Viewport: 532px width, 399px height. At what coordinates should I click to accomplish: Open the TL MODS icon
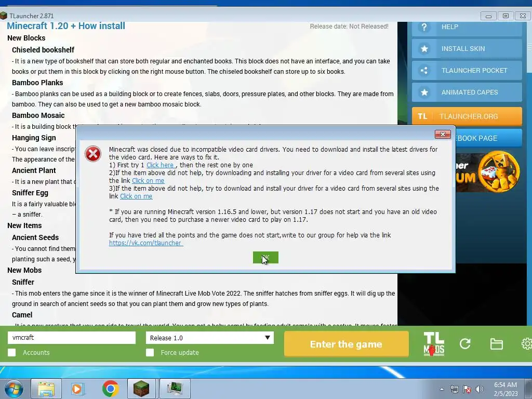[x=434, y=344]
